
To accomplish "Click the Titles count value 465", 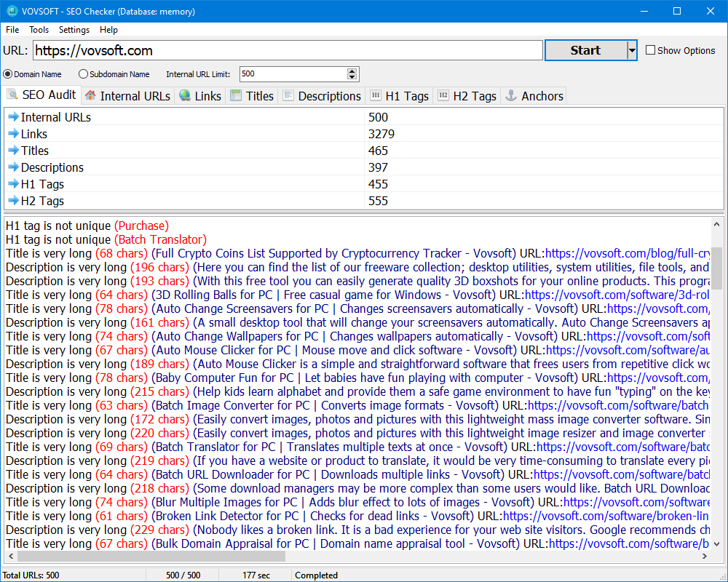I will 378,151.
